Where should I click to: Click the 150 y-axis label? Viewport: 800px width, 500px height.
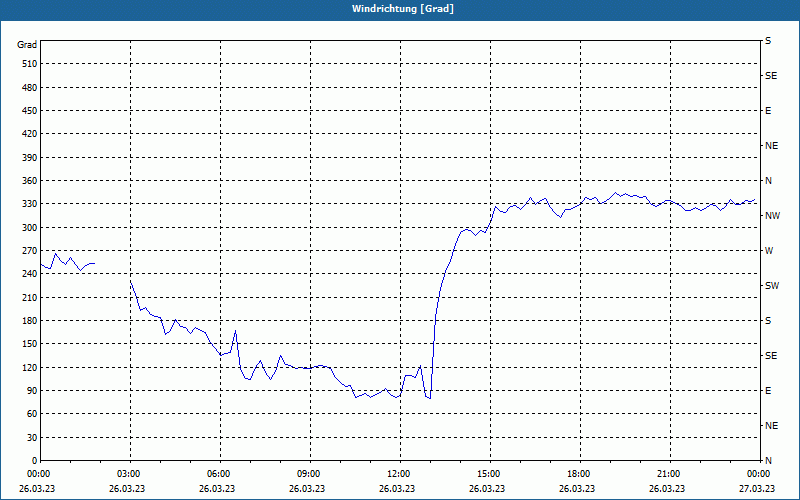(x=29, y=344)
